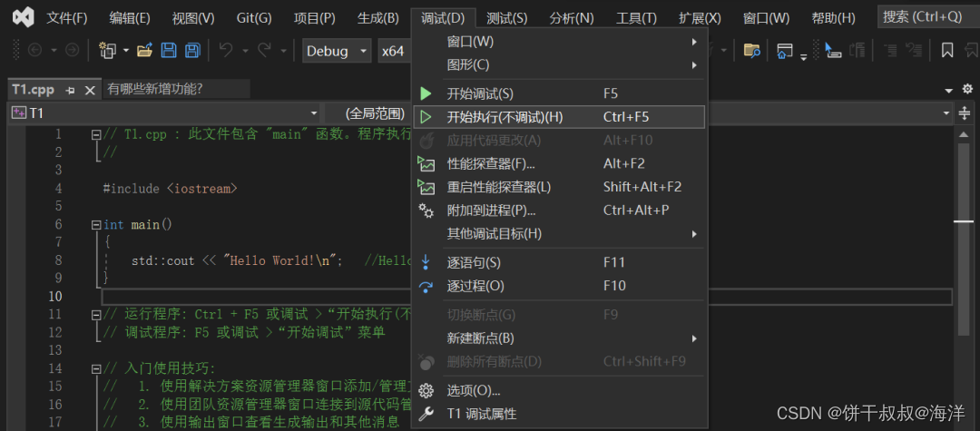Open the 编辑(E) menu

pyautogui.click(x=130, y=17)
